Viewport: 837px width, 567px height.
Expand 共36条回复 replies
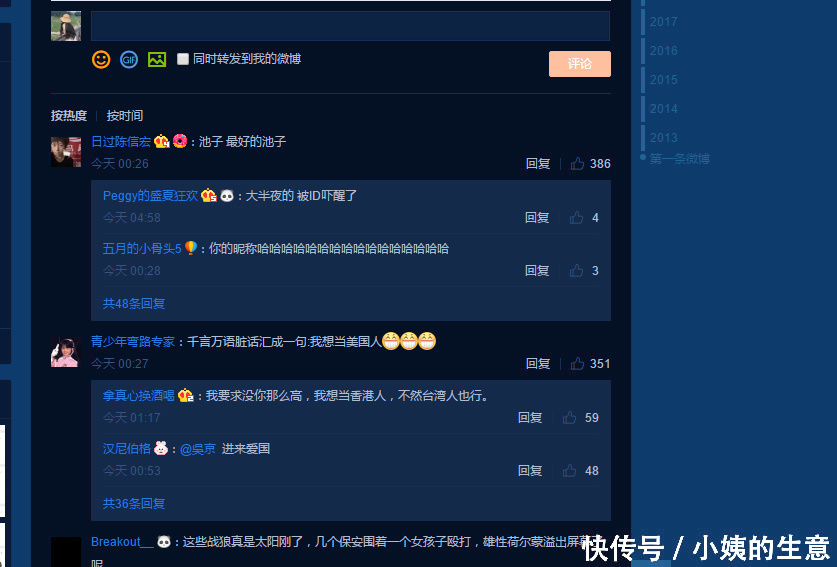coord(133,503)
